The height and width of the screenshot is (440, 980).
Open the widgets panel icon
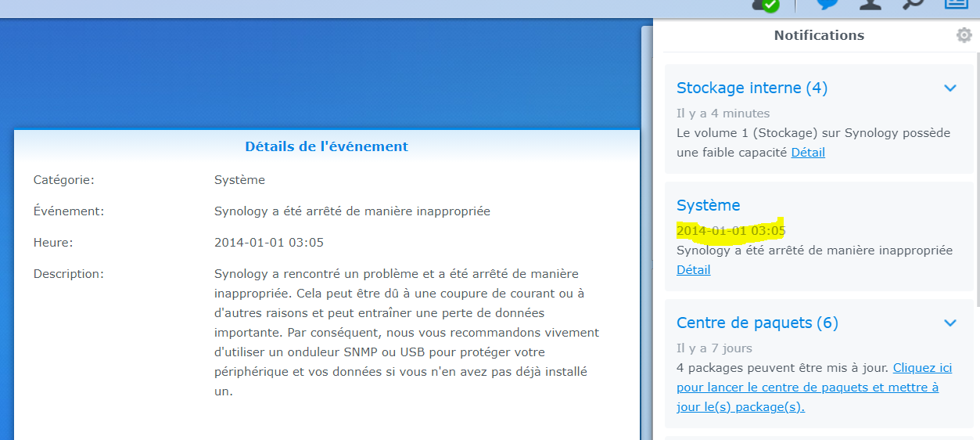956,4
